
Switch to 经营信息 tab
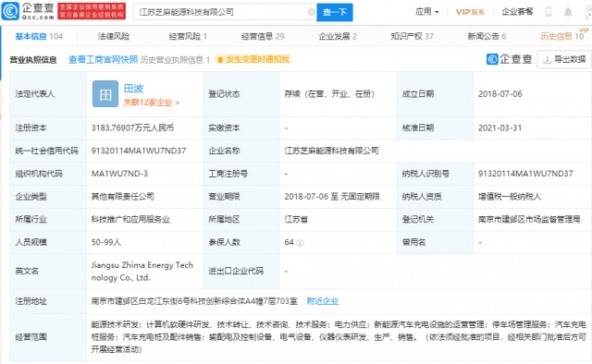click(x=263, y=36)
